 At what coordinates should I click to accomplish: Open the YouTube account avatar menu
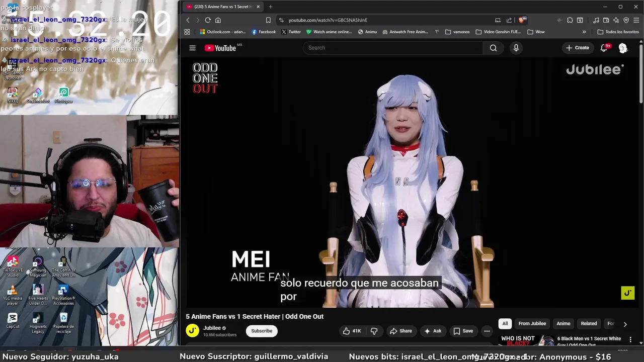[x=623, y=48]
